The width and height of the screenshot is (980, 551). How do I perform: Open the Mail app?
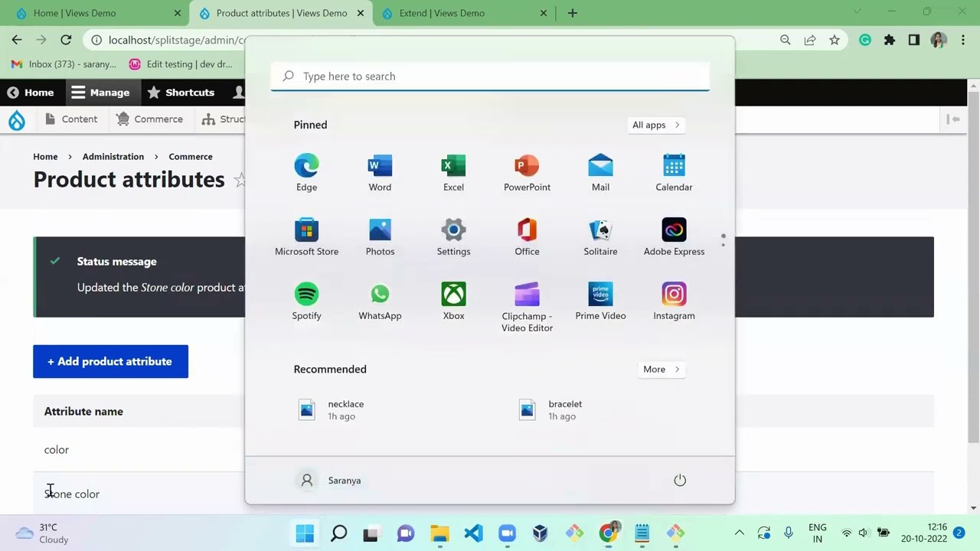pos(600,173)
